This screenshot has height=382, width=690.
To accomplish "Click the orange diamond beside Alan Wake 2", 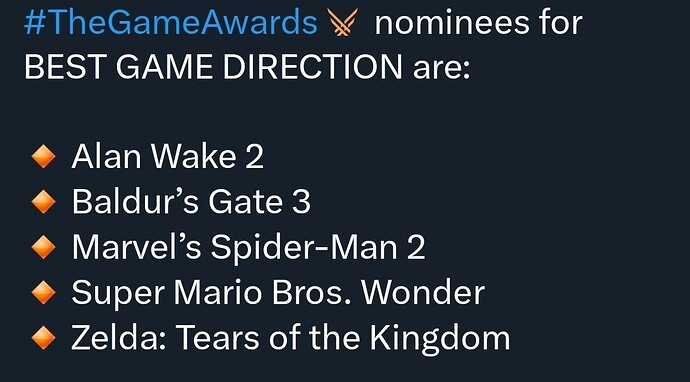I will (x=44, y=157).
